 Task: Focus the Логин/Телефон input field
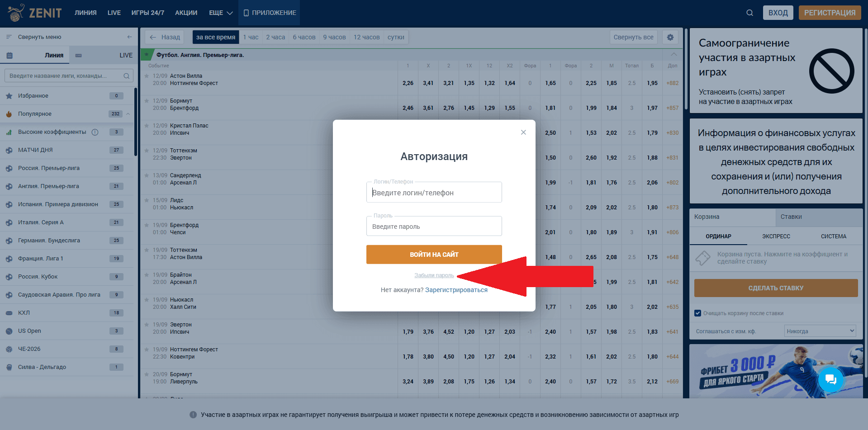[x=434, y=192]
